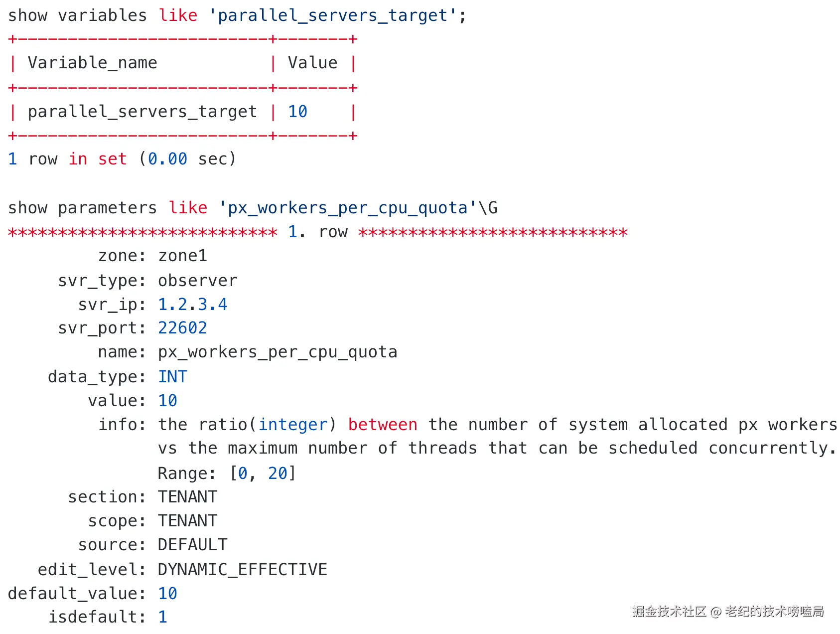Image resolution: width=840 pixels, height=634 pixels.
Task: Click the Variable_name column header
Action: click(x=92, y=63)
